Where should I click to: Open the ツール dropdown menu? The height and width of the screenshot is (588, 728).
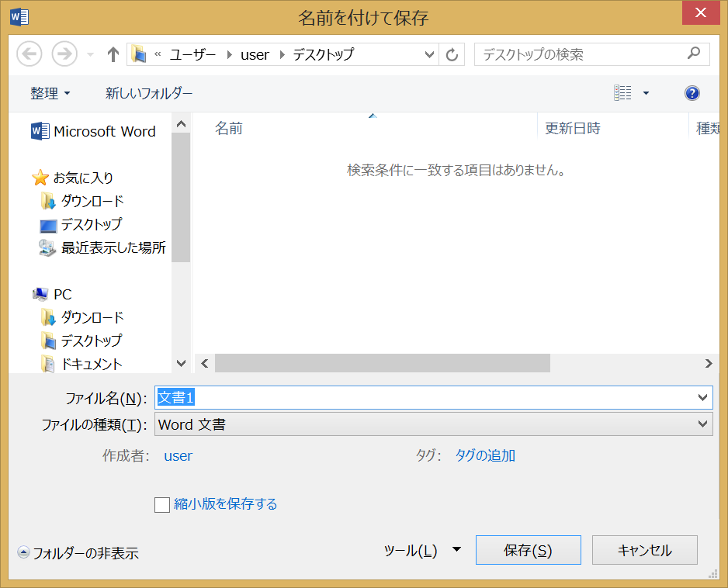click(x=422, y=551)
